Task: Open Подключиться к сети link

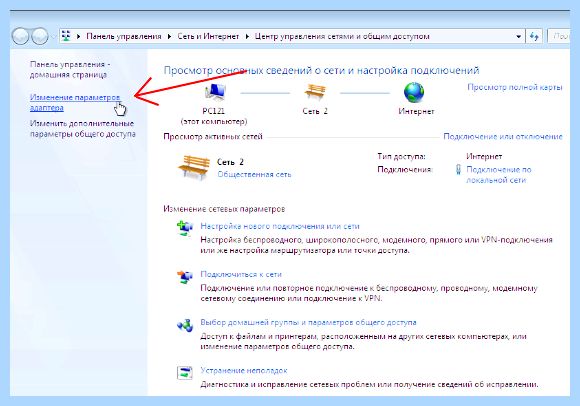Action: pos(241,274)
